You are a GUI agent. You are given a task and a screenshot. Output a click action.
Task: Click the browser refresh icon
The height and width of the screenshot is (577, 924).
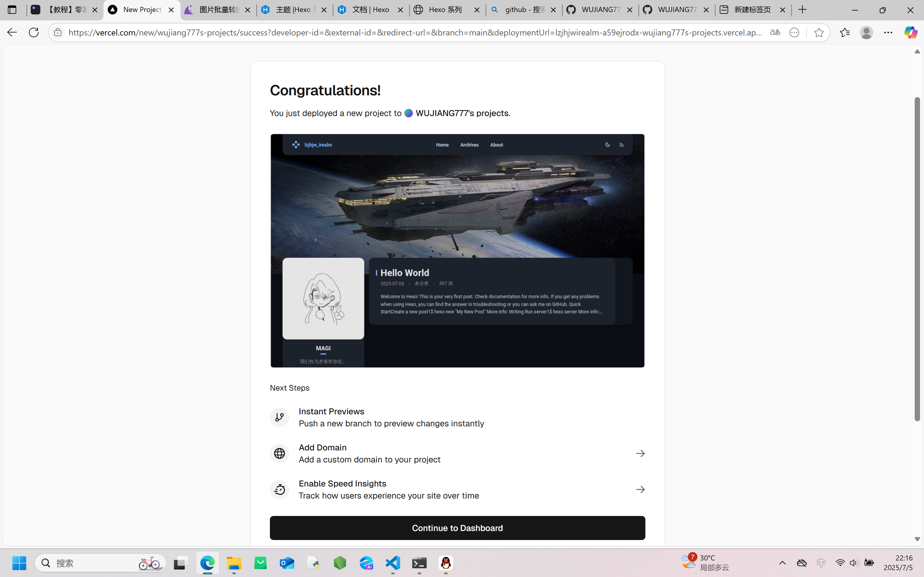click(x=34, y=32)
